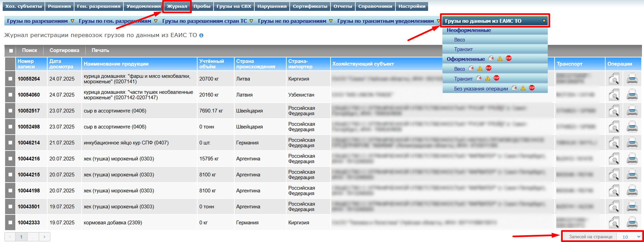The width and height of the screenshot is (644, 242).
Task: Toggle the select-all checkbox in toolbar
Action: [x=11, y=51]
